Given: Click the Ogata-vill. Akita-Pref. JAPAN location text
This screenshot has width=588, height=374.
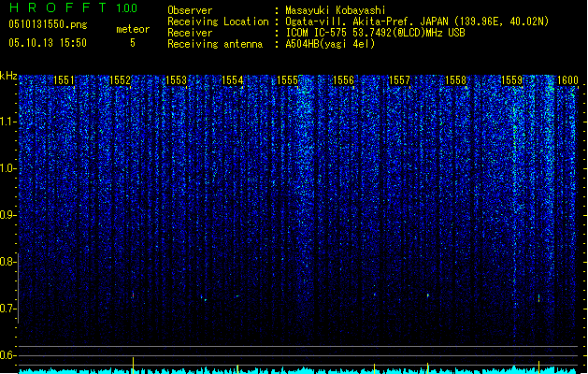Looking at the screenshot, I should (x=417, y=22).
